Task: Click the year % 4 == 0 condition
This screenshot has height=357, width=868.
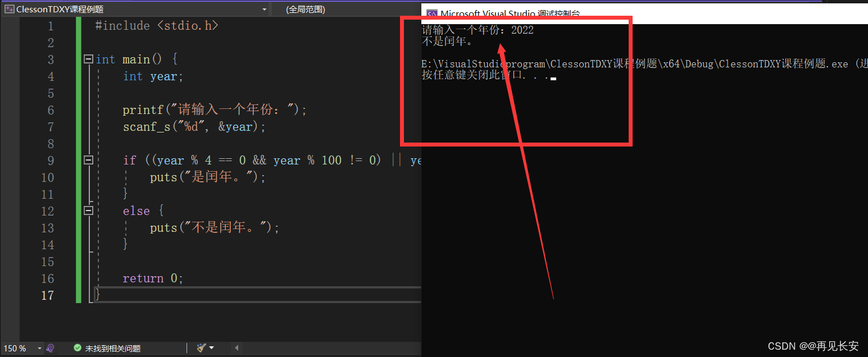Action: [202, 161]
